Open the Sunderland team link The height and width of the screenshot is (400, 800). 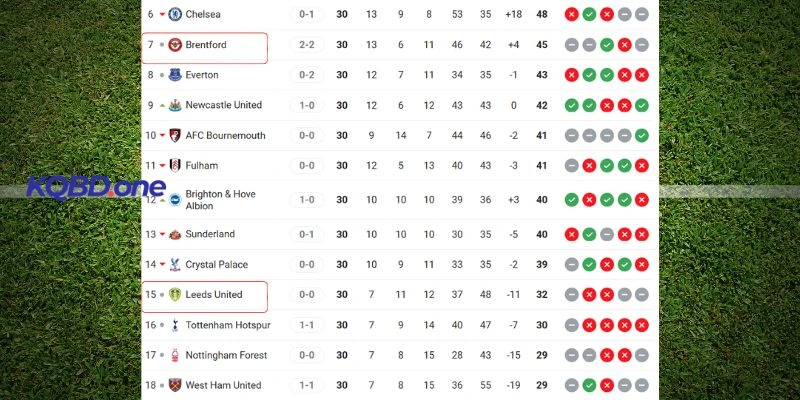[210, 234]
